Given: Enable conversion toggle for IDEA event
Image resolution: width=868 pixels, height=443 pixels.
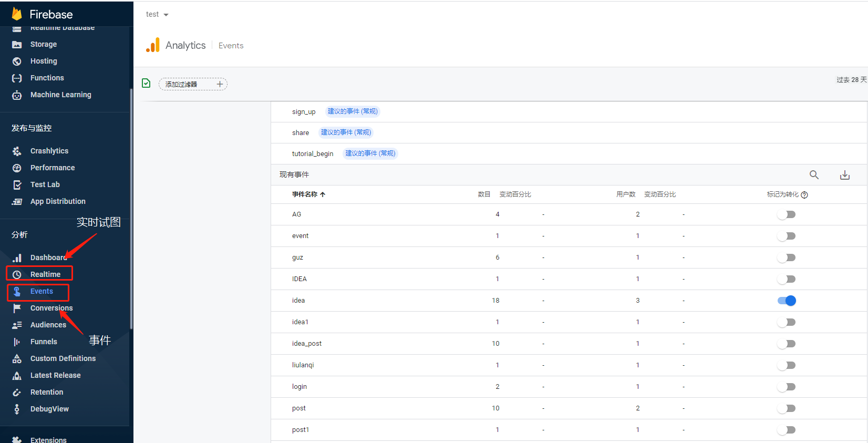Looking at the screenshot, I should (x=787, y=279).
